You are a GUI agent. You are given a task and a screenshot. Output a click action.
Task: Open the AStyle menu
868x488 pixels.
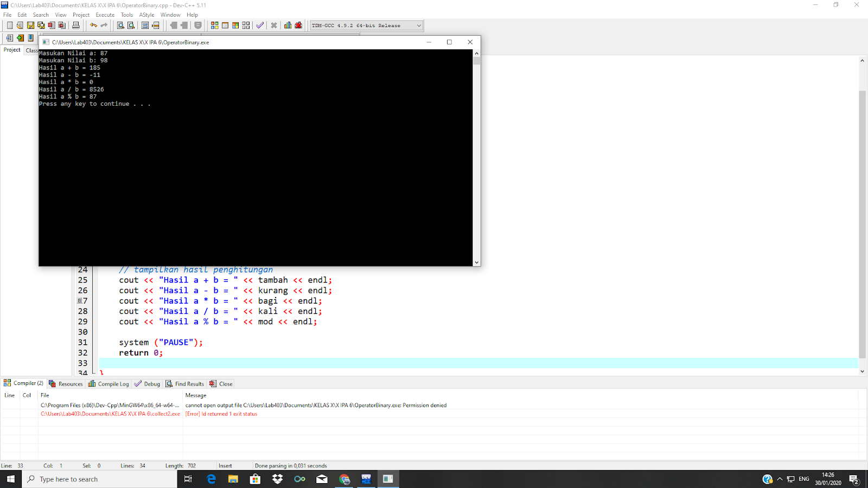(146, 15)
